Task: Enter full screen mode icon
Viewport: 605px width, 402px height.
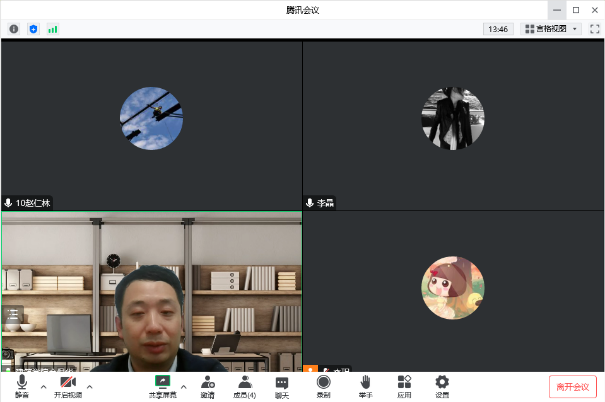Action: coord(594,29)
